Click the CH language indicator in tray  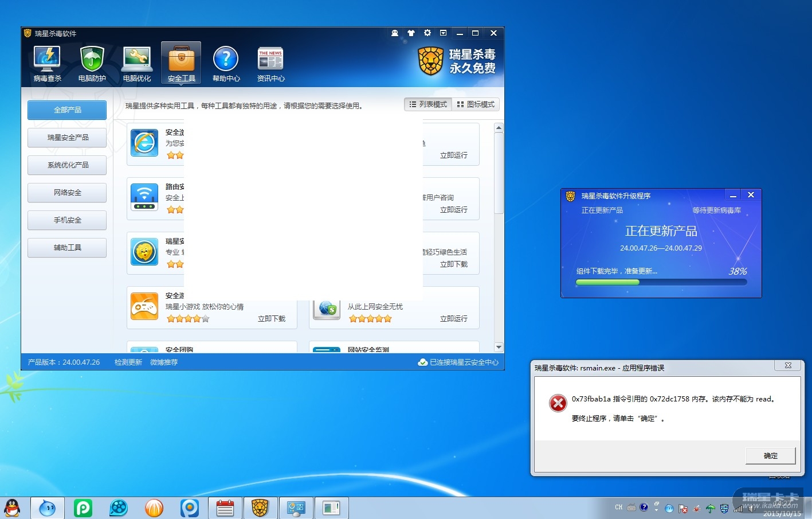tap(618, 508)
